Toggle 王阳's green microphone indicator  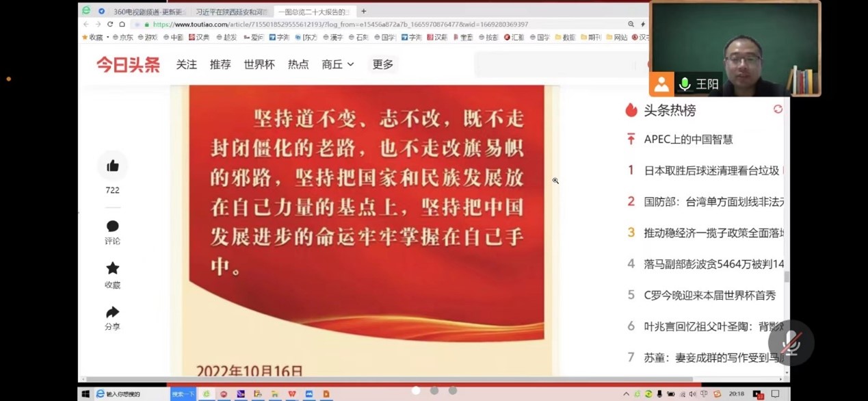(x=684, y=84)
